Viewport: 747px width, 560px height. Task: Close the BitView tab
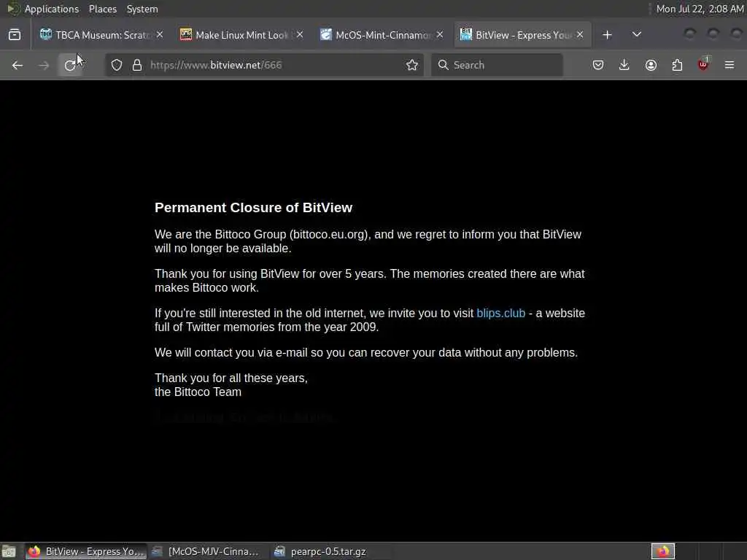pyautogui.click(x=580, y=35)
